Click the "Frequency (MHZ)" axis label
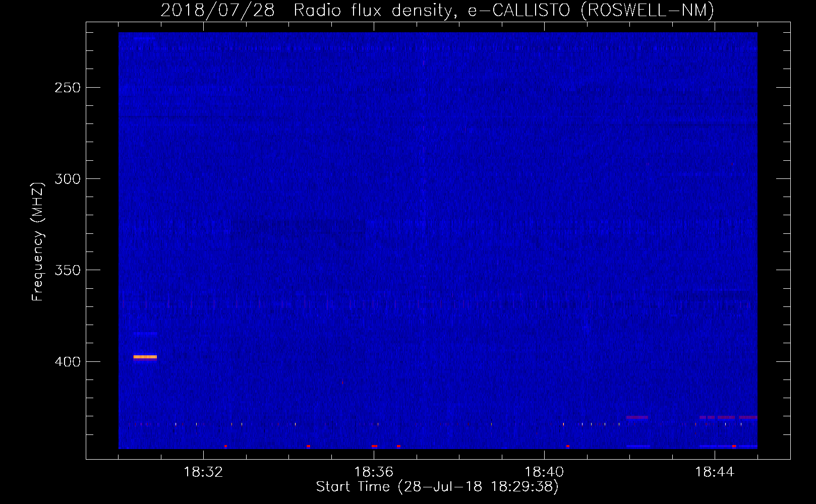The image size is (816, 504). pos(38,241)
